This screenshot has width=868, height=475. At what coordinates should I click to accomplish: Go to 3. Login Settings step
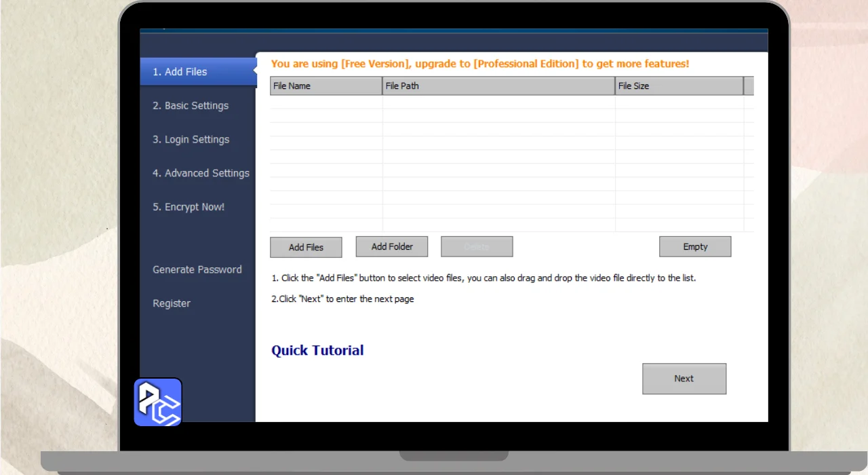pos(191,140)
